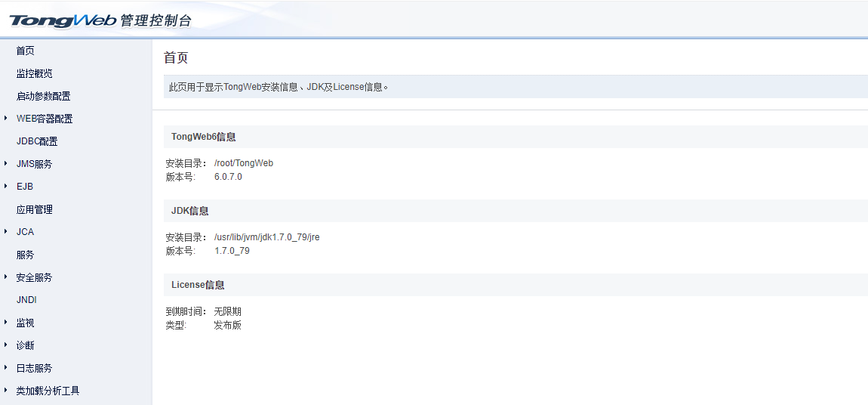Click 无限期 expiry value
This screenshot has width=868, height=405.
(x=227, y=312)
